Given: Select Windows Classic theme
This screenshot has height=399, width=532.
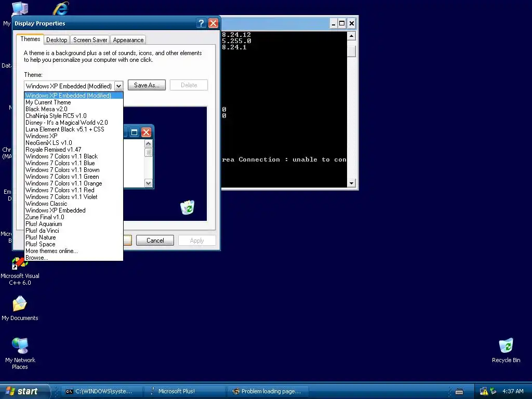Looking at the screenshot, I should 74,204.
